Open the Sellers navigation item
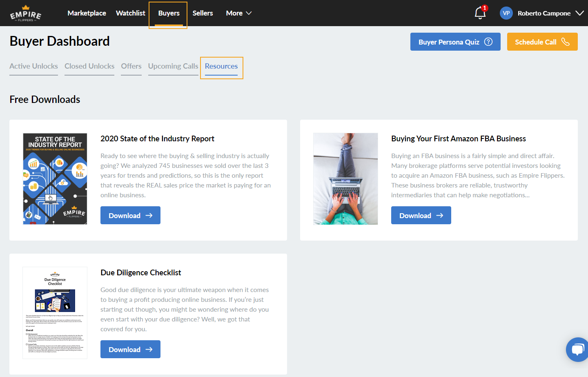Screen dimensions: 588x377 click(x=203, y=13)
